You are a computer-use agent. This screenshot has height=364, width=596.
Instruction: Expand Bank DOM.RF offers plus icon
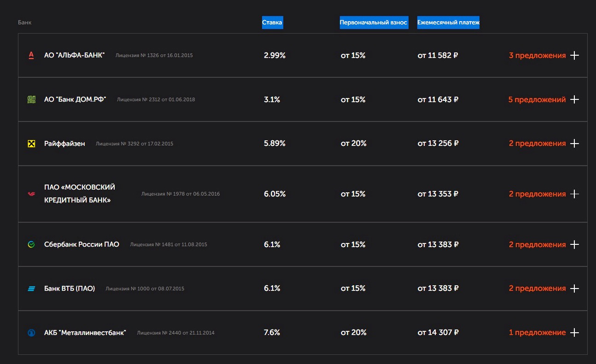[574, 99]
